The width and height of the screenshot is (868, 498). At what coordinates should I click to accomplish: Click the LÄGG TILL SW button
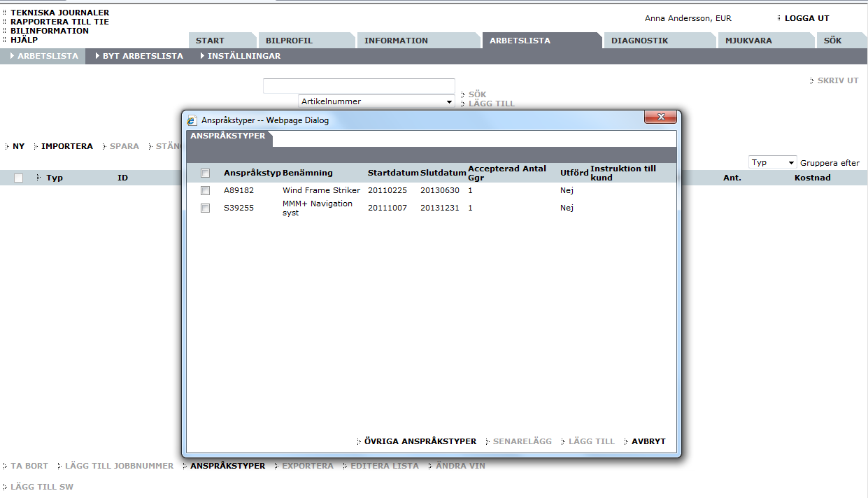click(x=41, y=487)
